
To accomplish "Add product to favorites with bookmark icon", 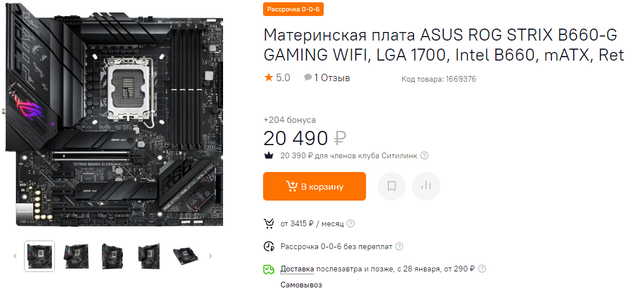I will coord(391,186).
